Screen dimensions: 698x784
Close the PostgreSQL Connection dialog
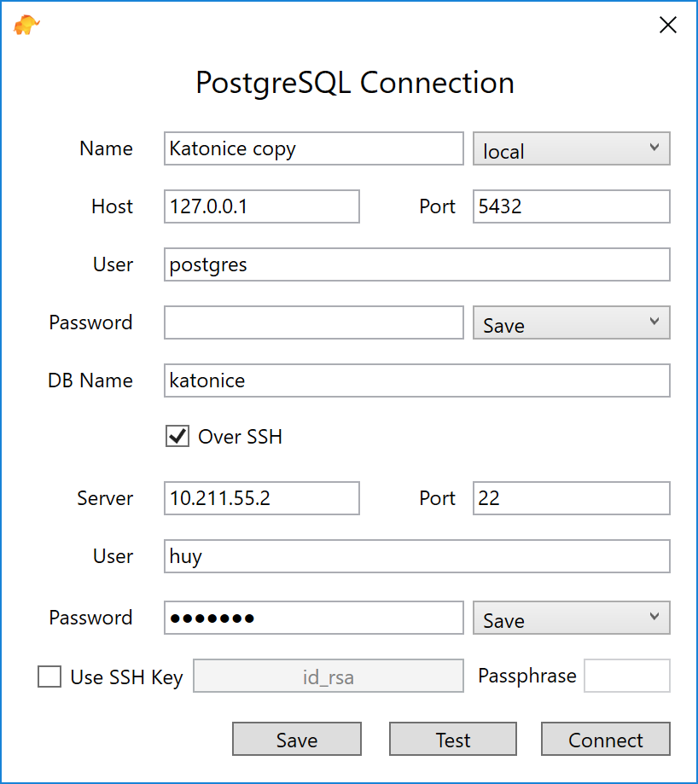[x=667, y=25]
